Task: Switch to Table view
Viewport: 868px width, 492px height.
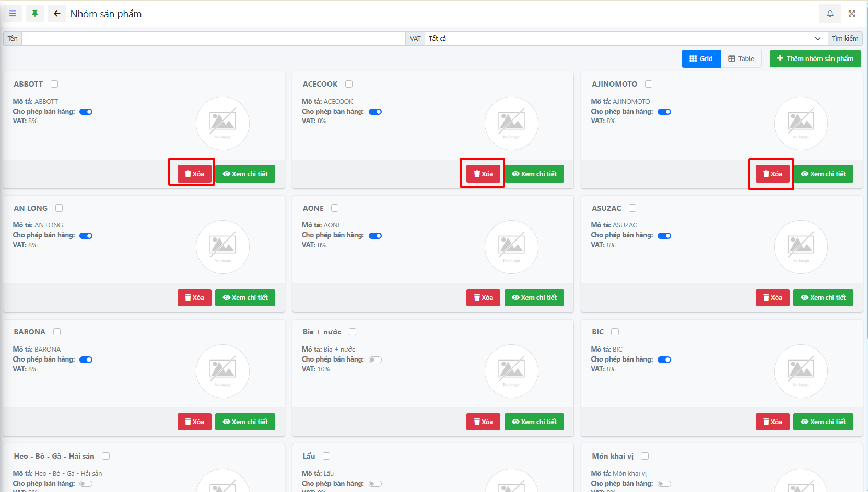Action: [741, 59]
